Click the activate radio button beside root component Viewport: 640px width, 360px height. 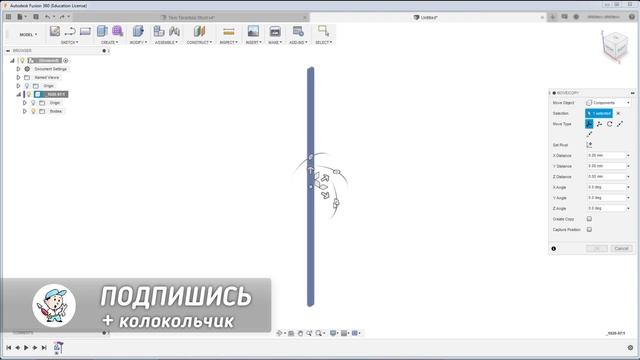pyautogui.click(x=66, y=60)
